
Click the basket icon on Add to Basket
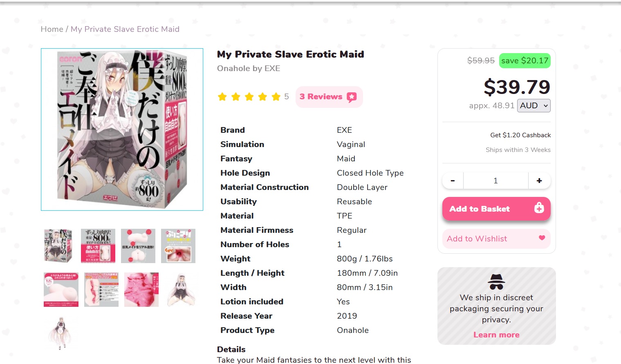[539, 208]
